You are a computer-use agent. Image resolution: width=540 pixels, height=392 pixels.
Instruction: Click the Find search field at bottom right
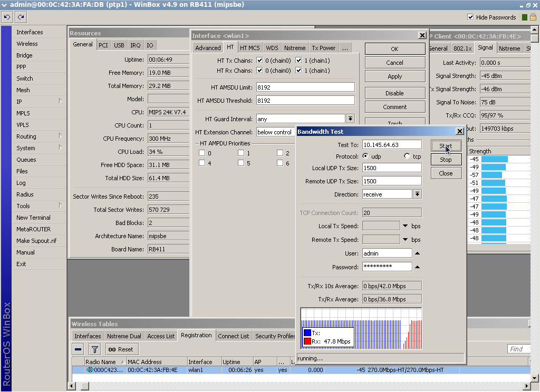519,348
